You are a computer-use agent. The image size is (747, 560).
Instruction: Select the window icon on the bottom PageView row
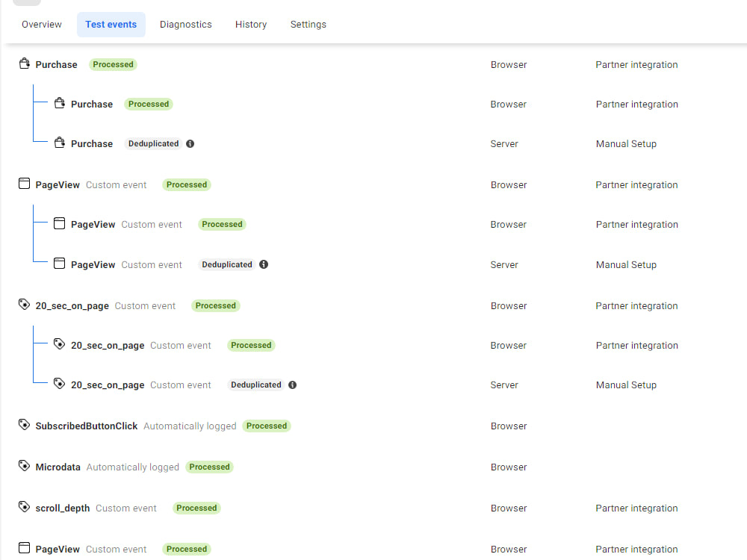(x=23, y=548)
